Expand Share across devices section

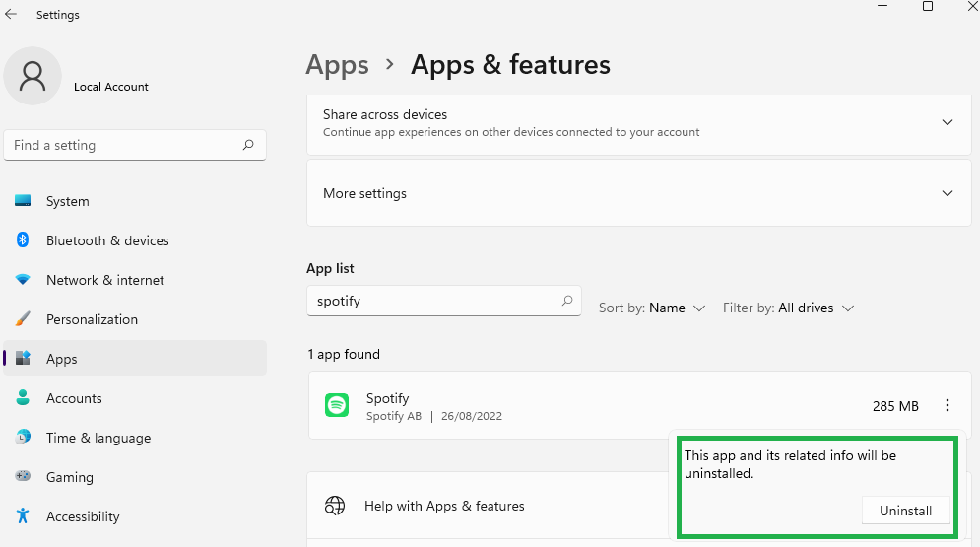coord(639,123)
